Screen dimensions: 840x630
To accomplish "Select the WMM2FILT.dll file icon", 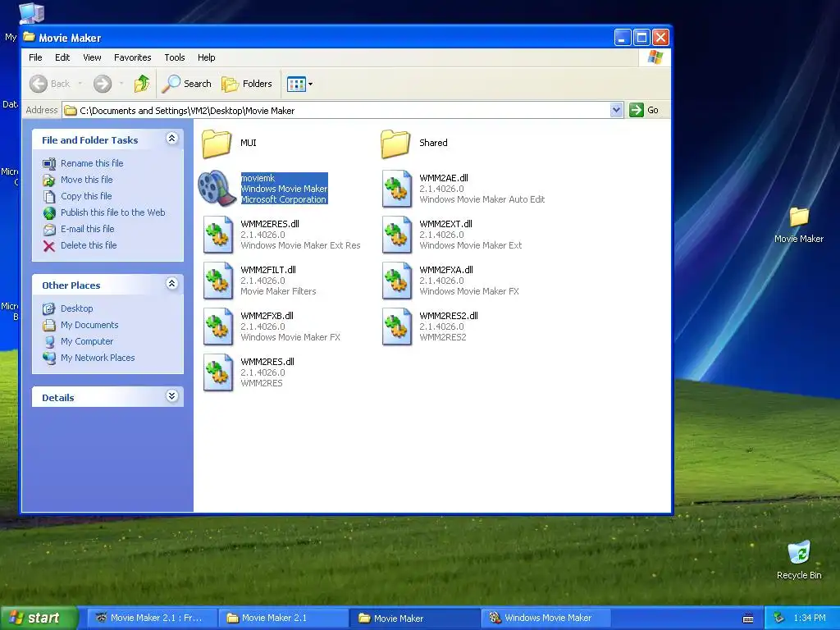I will (217, 281).
